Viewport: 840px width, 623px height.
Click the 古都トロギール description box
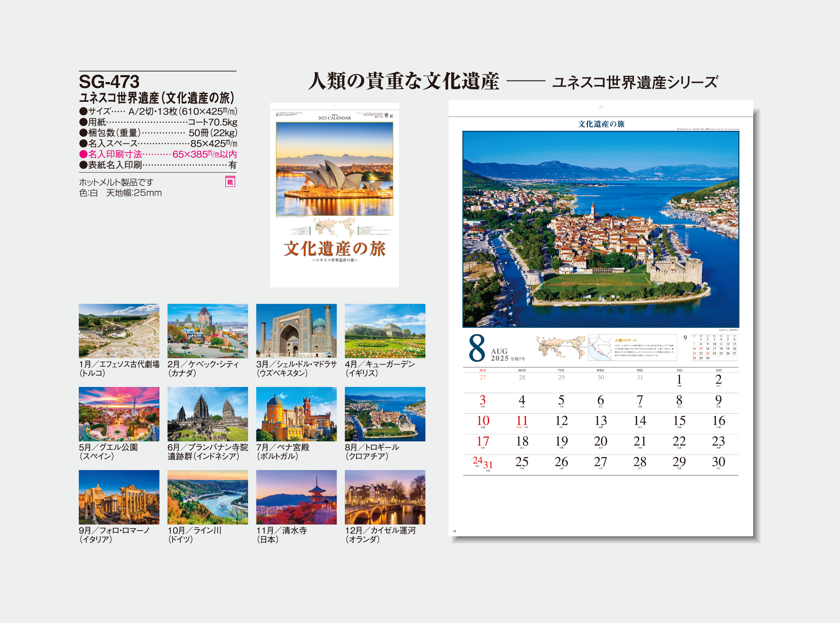pyautogui.click(x=632, y=347)
